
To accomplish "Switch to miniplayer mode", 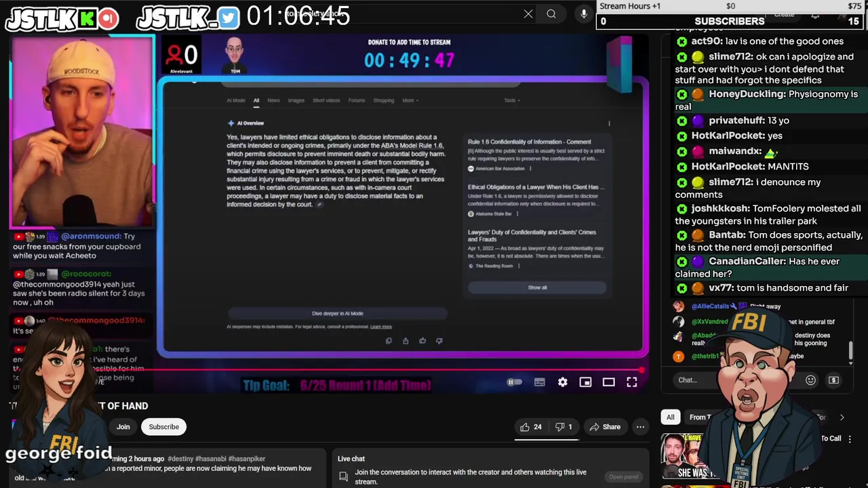I will point(585,382).
